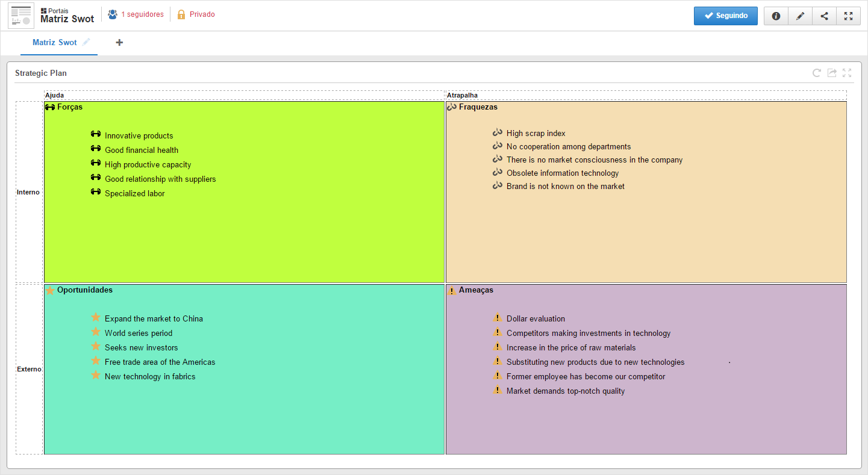Click the Obsolete information technology weakness
The width and height of the screenshot is (868, 475).
pyautogui.click(x=563, y=173)
